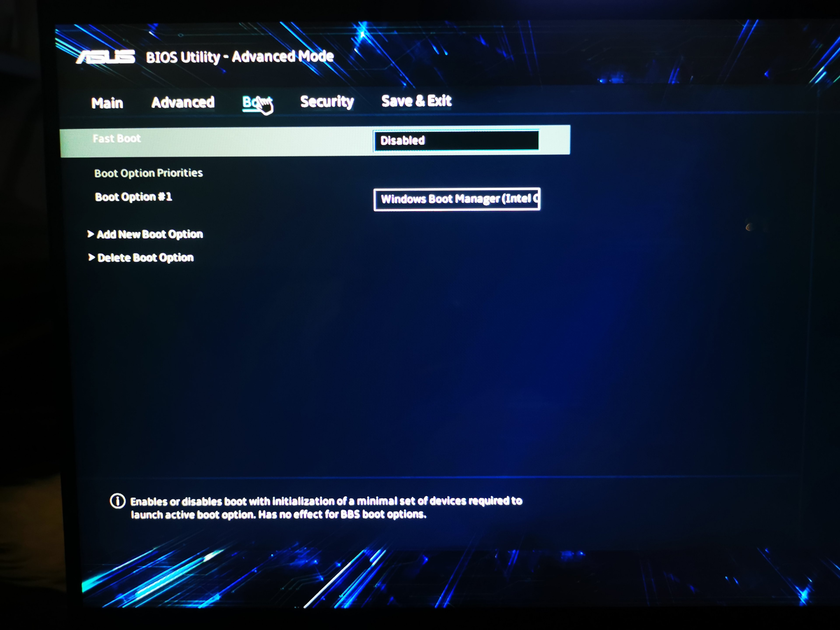Switch to the Advanced tab
Viewport: 840px width, 630px height.
coord(183,102)
